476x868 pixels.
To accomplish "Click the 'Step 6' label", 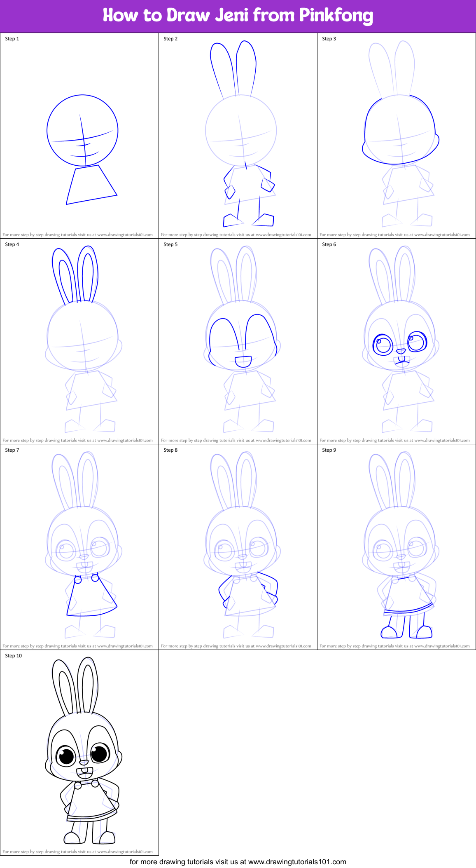I will (x=329, y=244).
